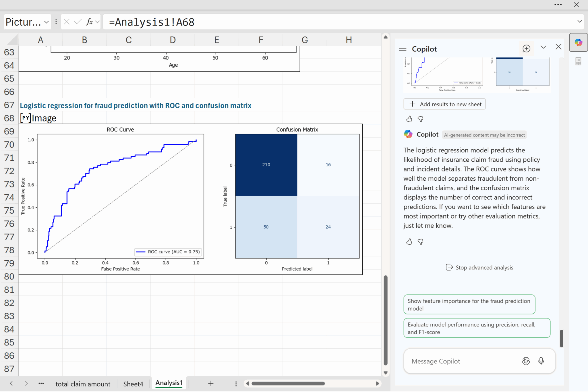Start a new Copilot chat
The width and height of the screenshot is (588, 392).
[526, 49]
